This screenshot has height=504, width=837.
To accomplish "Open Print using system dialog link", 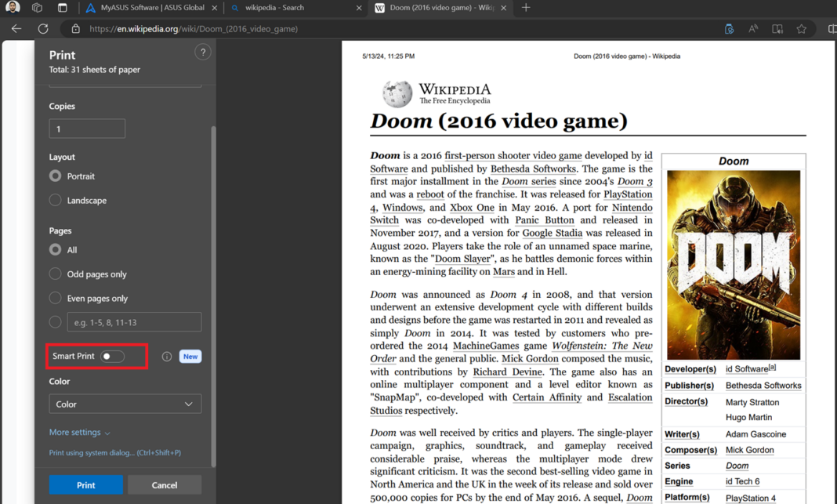I will [115, 451].
